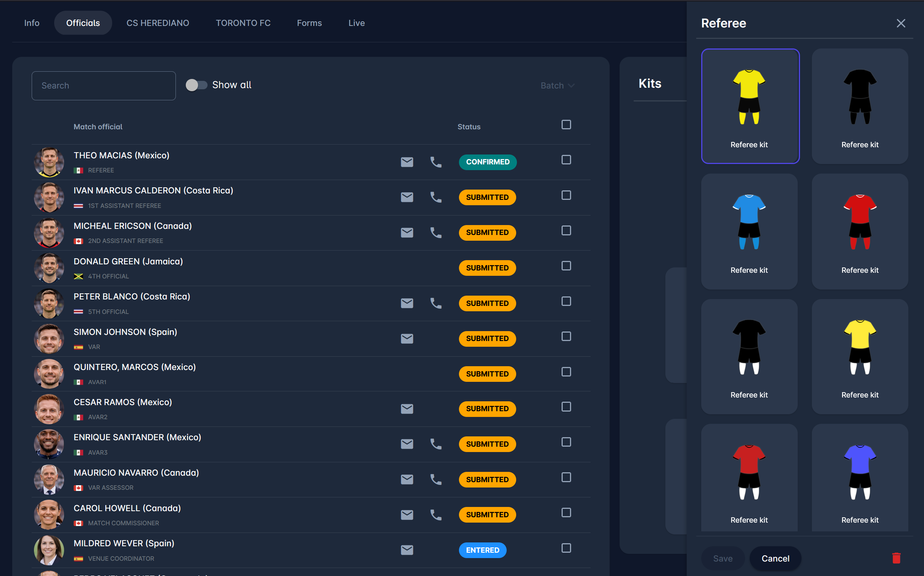The height and width of the screenshot is (576, 924).
Task: Click the phone icon for Carol Howell
Action: (436, 515)
